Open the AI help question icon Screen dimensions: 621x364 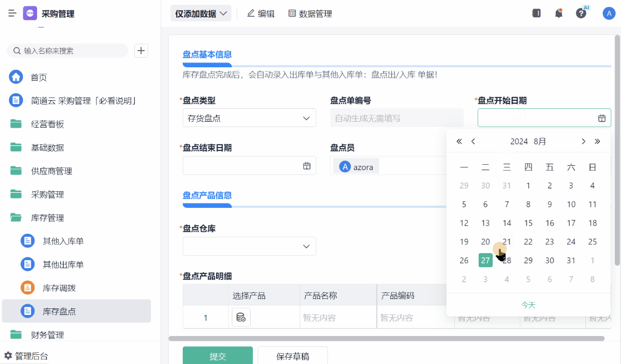pos(581,13)
